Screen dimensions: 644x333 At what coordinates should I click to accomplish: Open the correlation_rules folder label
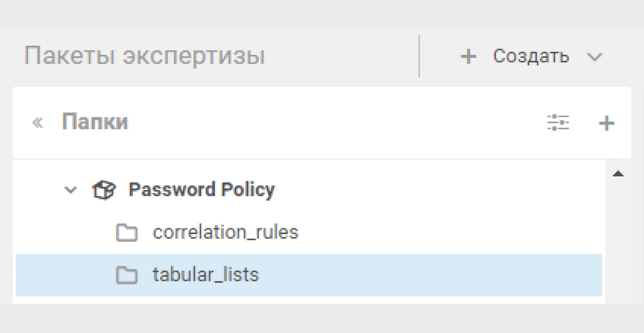[x=226, y=232]
